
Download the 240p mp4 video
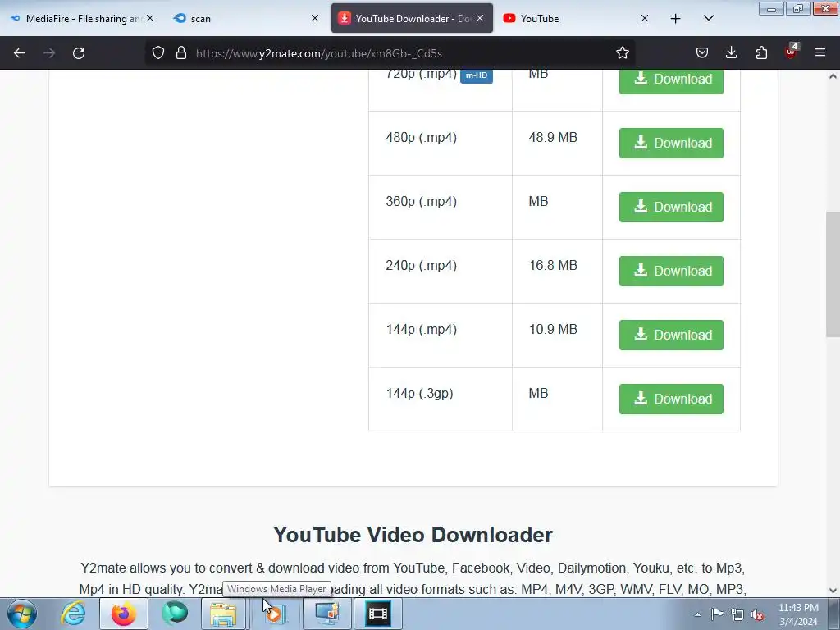pos(671,271)
